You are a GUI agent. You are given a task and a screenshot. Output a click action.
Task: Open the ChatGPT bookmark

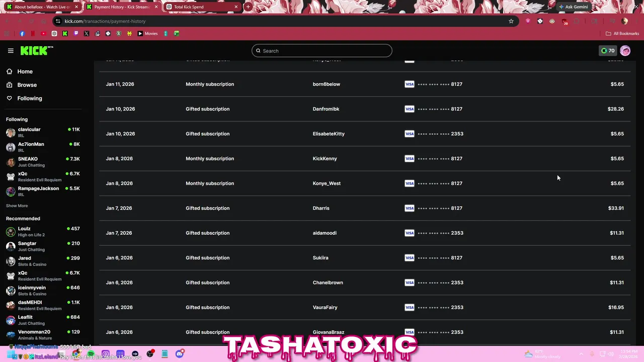point(54,34)
